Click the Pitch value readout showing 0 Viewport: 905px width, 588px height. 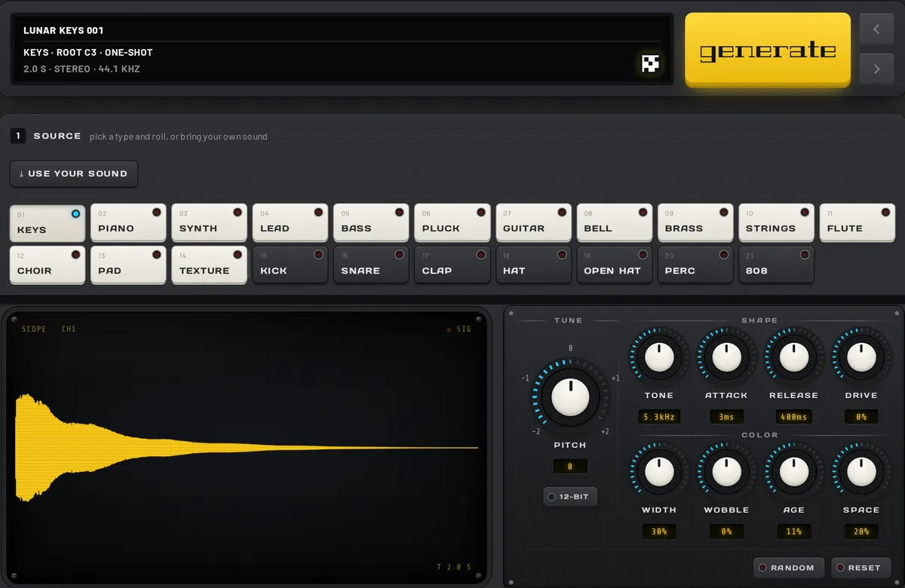pos(570,467)
